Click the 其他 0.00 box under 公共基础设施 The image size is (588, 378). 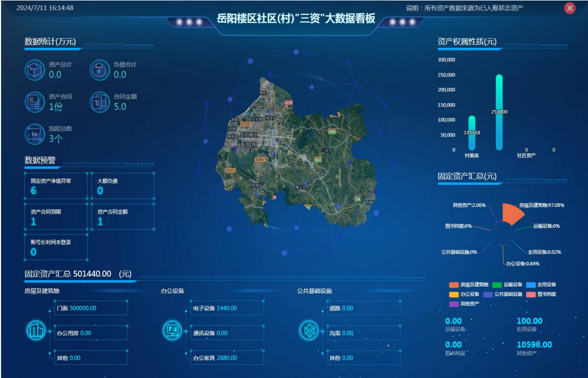363,358
